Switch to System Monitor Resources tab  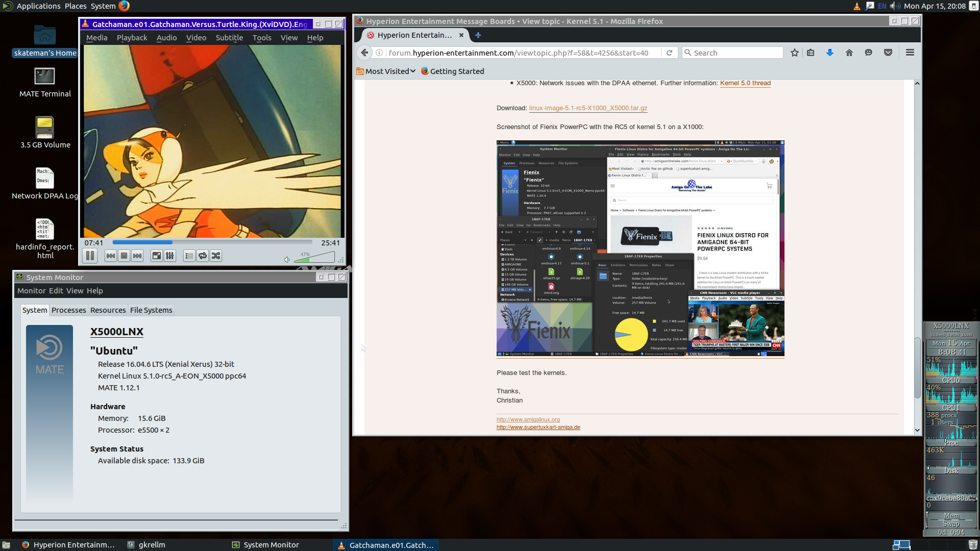(x=108, y=310)
